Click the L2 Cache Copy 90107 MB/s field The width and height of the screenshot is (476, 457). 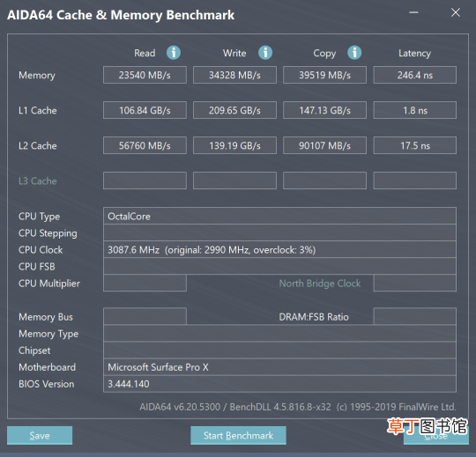tap(324, 145)
